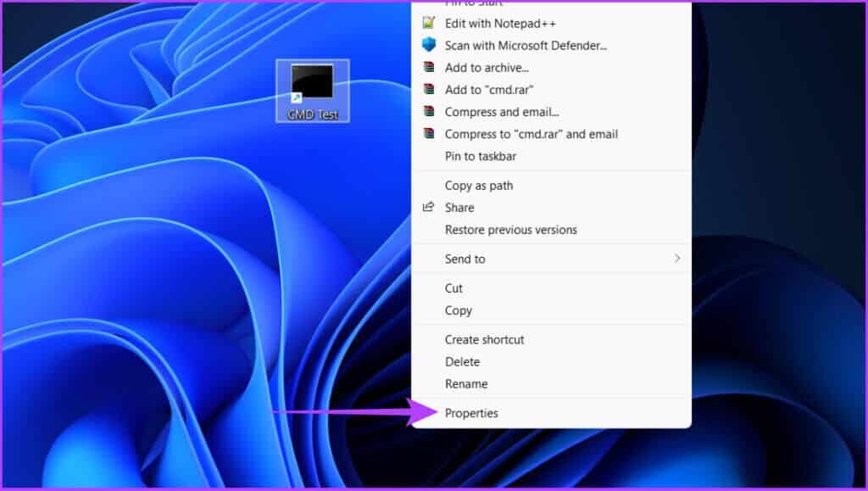Click the Microsoft Defender shield icon
The height and width of the screenshot is (491, 868).
(x=428, y=45)
